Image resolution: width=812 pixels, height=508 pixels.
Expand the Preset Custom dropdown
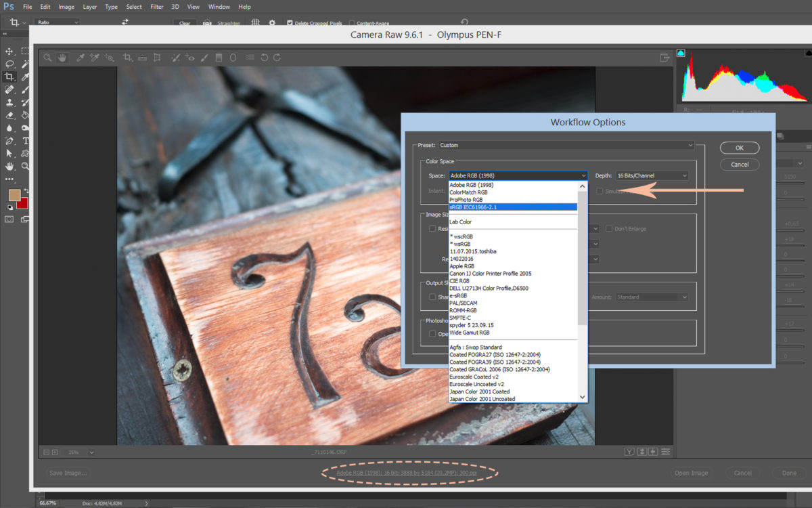[566, 145]
